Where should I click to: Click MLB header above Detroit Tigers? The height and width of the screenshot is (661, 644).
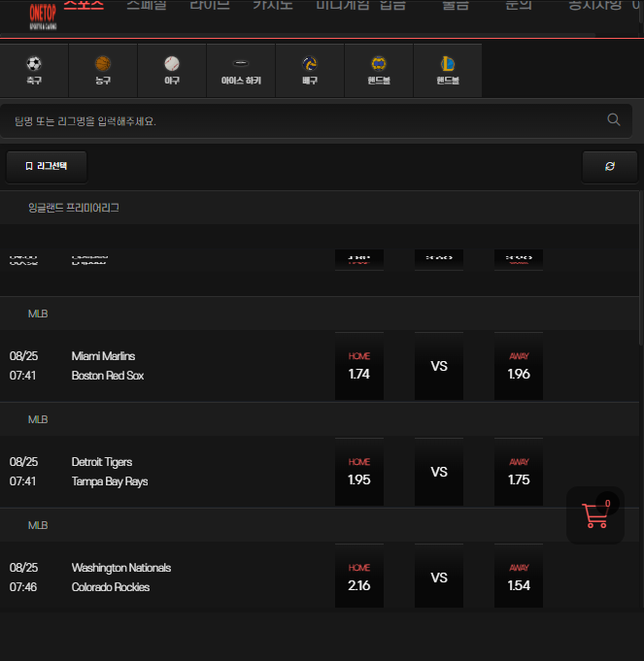pyautogui.click(x=320, y=419)
